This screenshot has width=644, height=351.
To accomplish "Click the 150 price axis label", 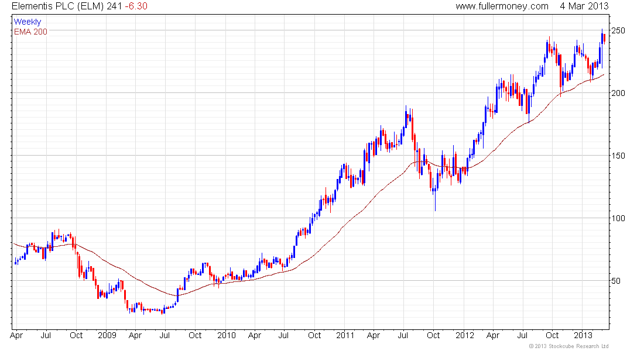I will [x=618, y=156].
